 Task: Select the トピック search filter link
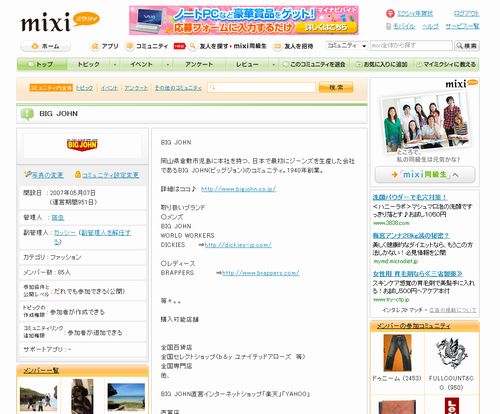pos(84,88)
